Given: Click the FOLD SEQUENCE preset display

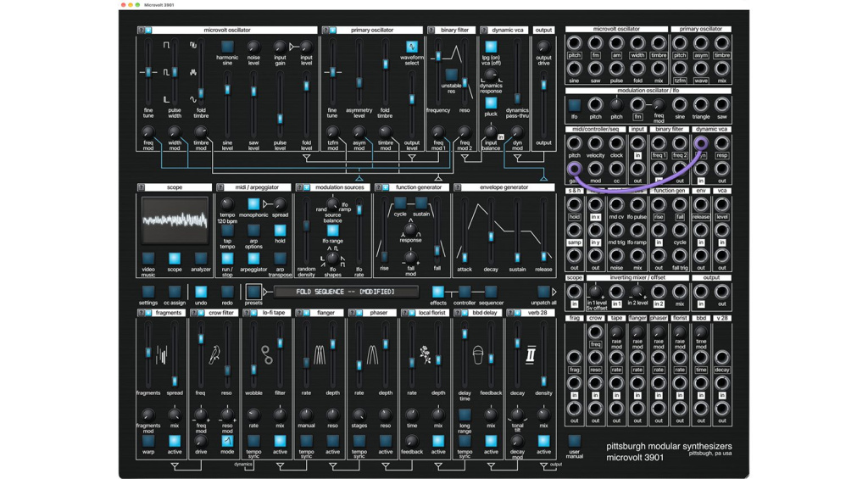Looking at the screenshot, I should 346,292.
